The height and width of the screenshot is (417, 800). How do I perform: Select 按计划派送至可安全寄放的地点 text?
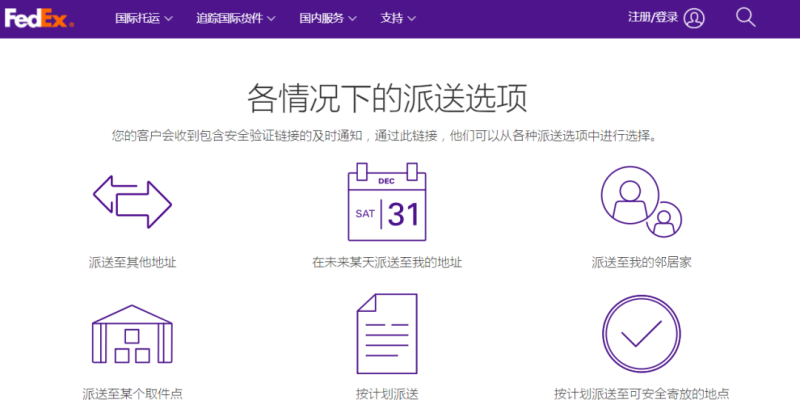[641, 394]
